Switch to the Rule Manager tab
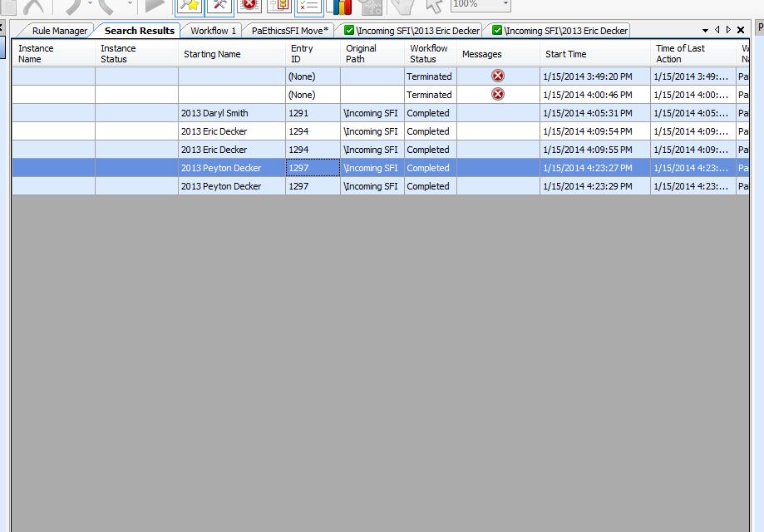The image size is (764, 532). coord(60,31)
